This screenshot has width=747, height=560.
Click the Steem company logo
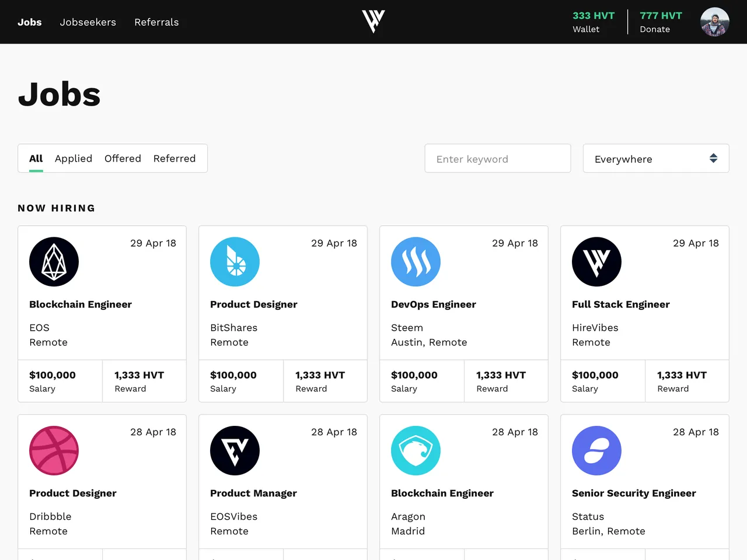point(416,262)
